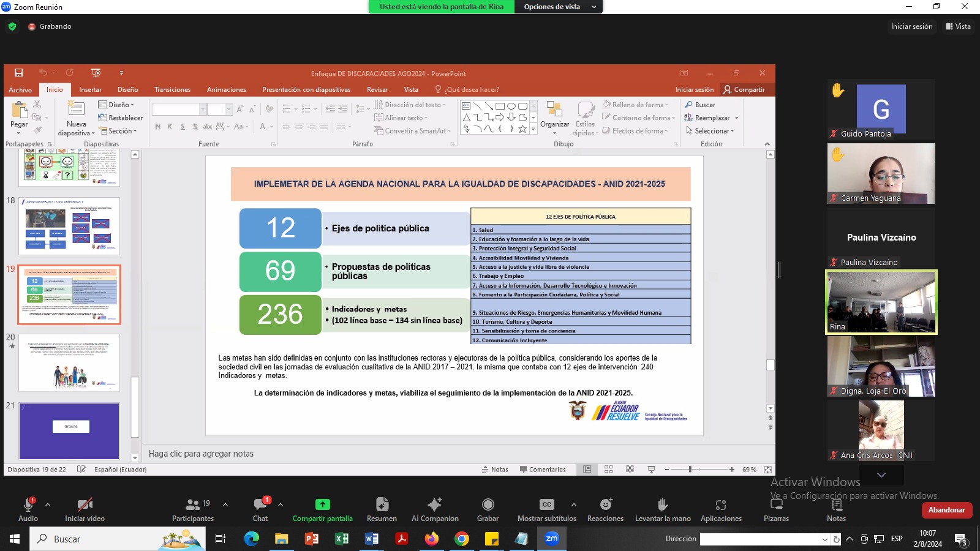
Task: Expand audio options arrow next to Audio
Action: tap(48, 504)
